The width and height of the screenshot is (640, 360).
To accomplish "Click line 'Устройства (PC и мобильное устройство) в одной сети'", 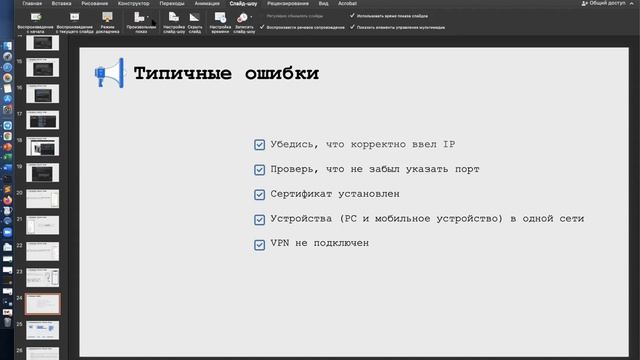I will [x=427, y=219].
